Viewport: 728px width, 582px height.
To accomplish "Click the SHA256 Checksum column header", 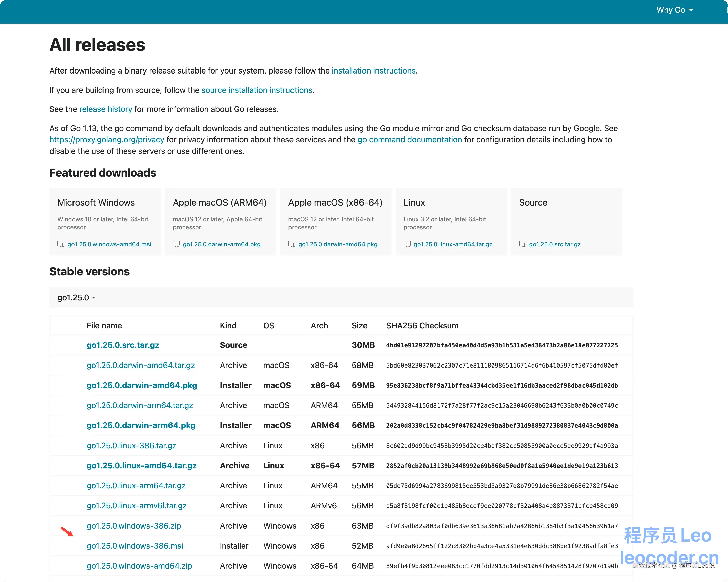I will [x=422, y=326].
